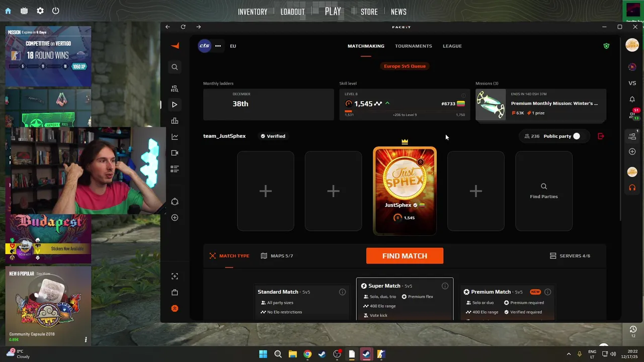
Task: Switch to the Matchmaking tab
Action: point(366,46)
